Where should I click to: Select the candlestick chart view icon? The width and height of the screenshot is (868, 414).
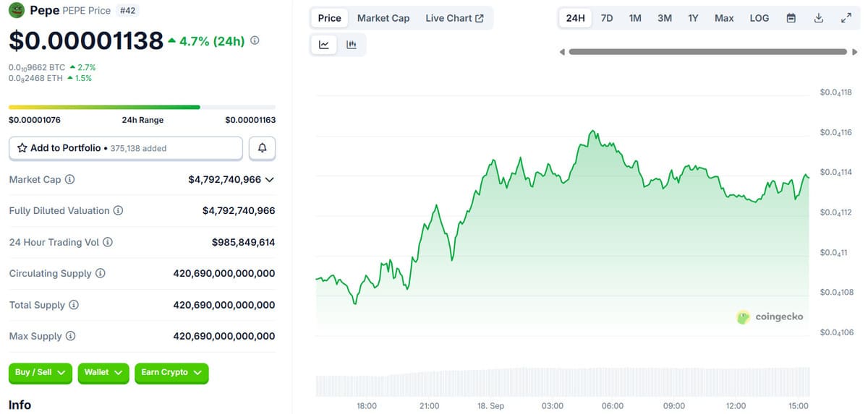352,45
